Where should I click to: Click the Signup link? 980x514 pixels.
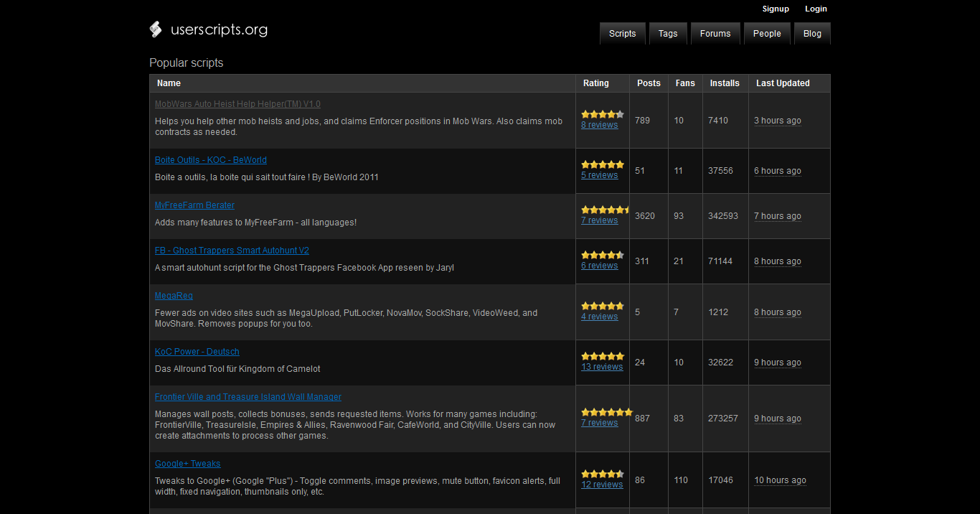(x=776, y=9)
